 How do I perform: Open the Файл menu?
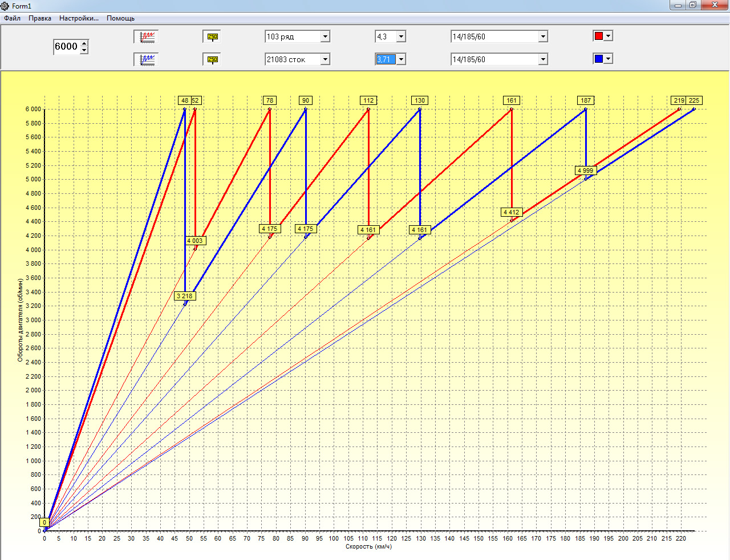click(x=12, y=18)
